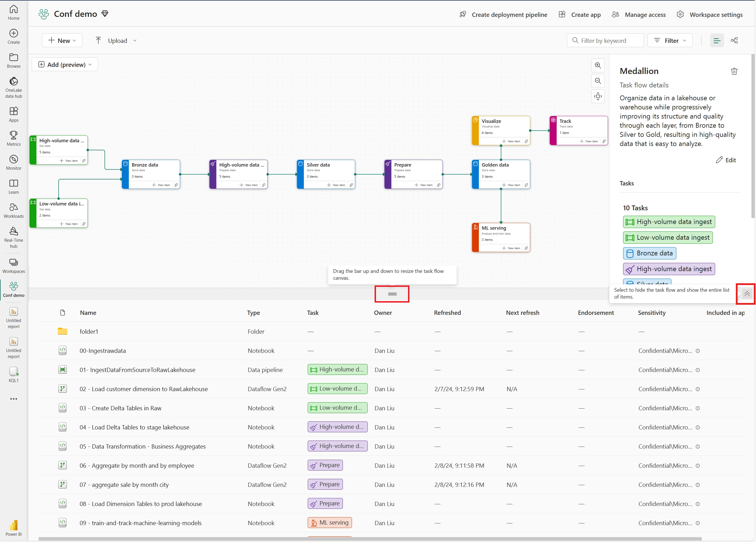The width and height of the screenshot is (756, 542).
Task: Sort by Refreshed column header
Action: [447, 313]
